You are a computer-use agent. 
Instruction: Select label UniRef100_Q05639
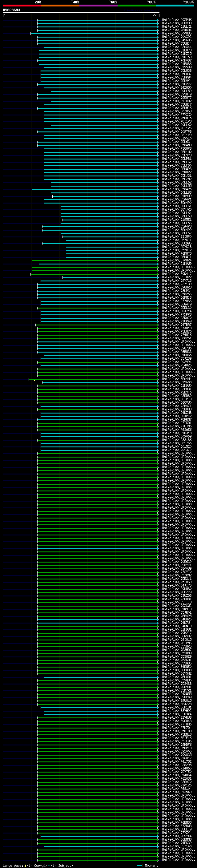coord(177,562)
